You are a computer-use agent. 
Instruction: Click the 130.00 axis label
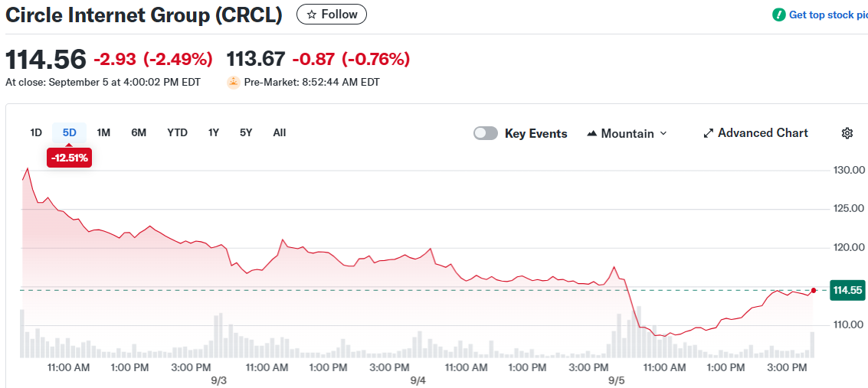849,170
